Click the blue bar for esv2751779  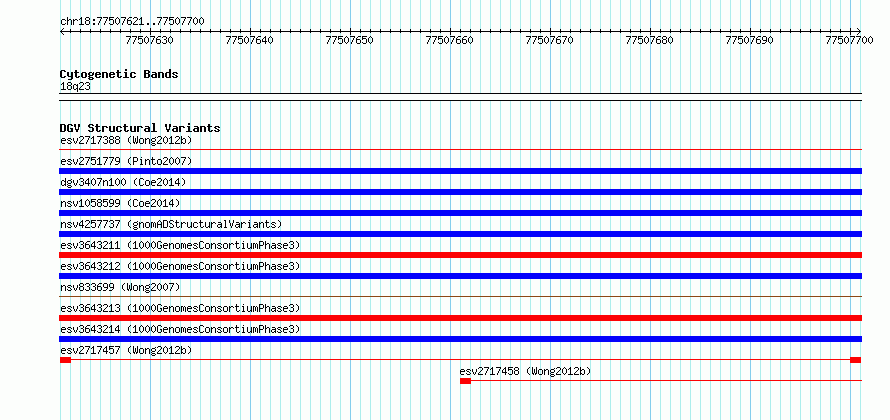(461, 171)
